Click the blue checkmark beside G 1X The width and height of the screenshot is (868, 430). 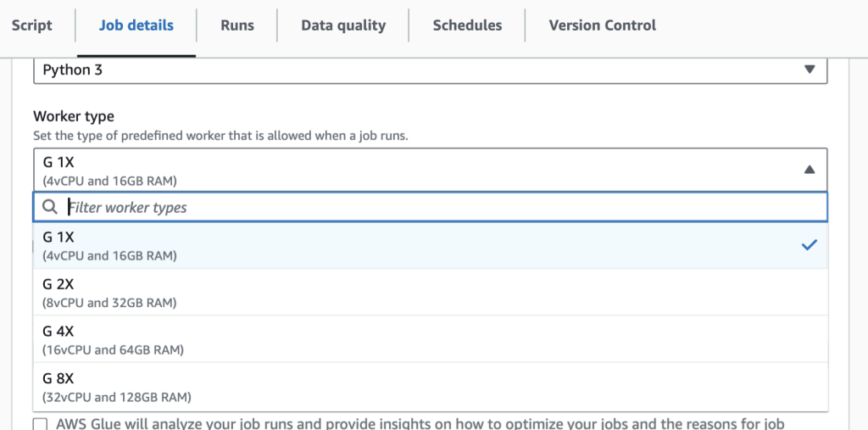(809, 245)
